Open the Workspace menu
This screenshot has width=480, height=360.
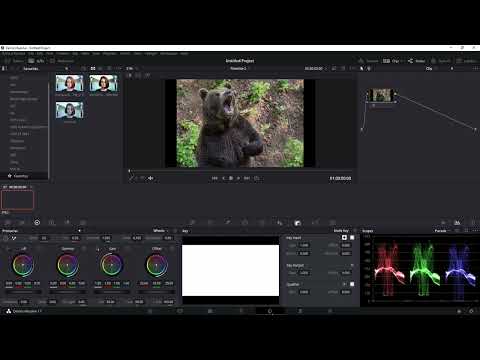click(169, 53)
